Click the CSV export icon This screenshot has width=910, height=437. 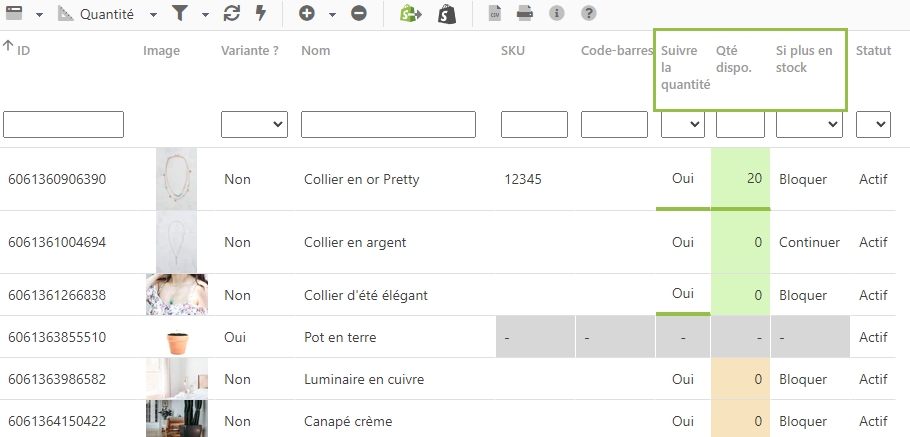click(494, 14)
